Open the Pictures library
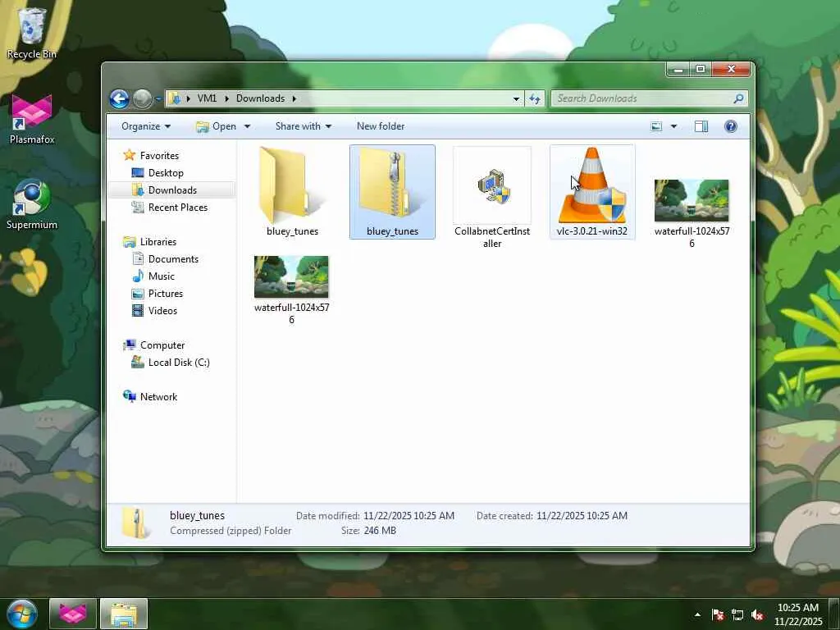840x630 pixels. [157, 293]
